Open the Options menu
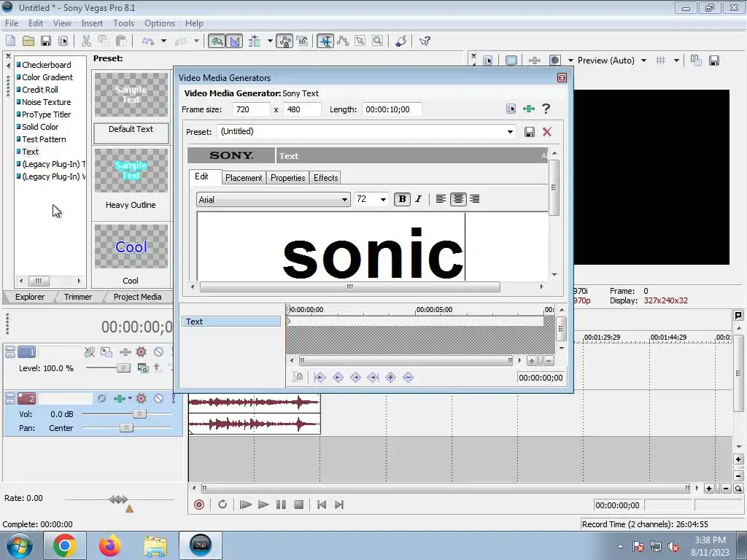The image size is (747, 560). 160,23
